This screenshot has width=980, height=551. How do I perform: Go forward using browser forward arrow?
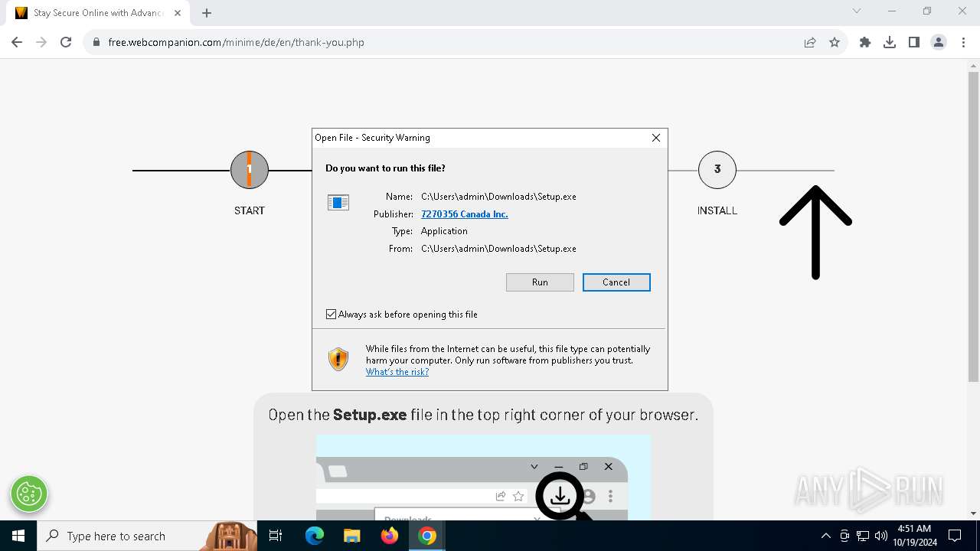point(41,42)
